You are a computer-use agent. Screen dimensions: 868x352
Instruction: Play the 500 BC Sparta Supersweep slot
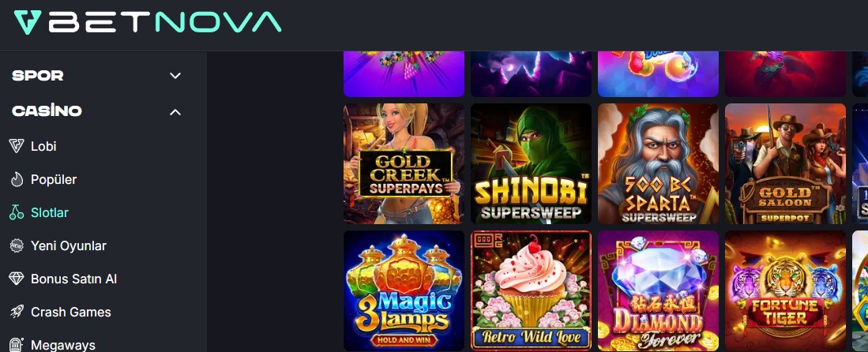[x=658, y=164]
